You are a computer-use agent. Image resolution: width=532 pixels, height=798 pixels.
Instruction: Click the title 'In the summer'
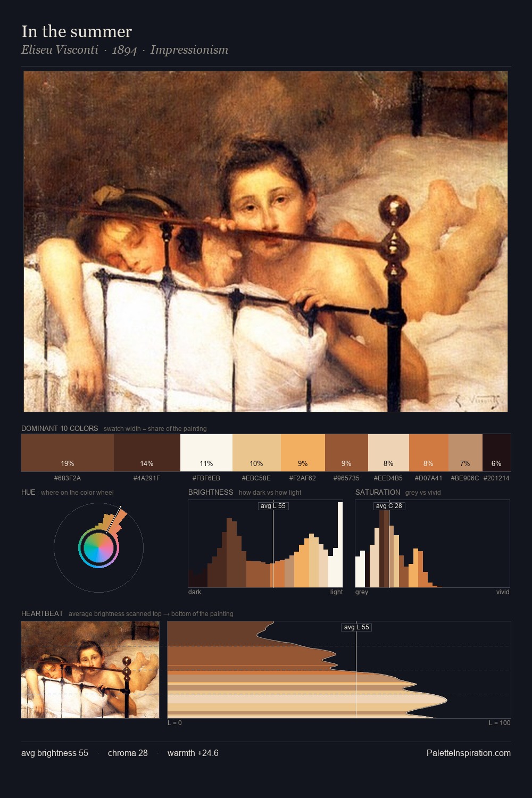[77, 31]
